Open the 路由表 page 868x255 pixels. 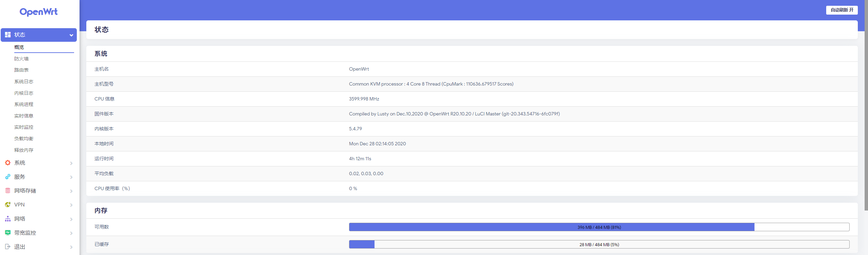[21, 70]
